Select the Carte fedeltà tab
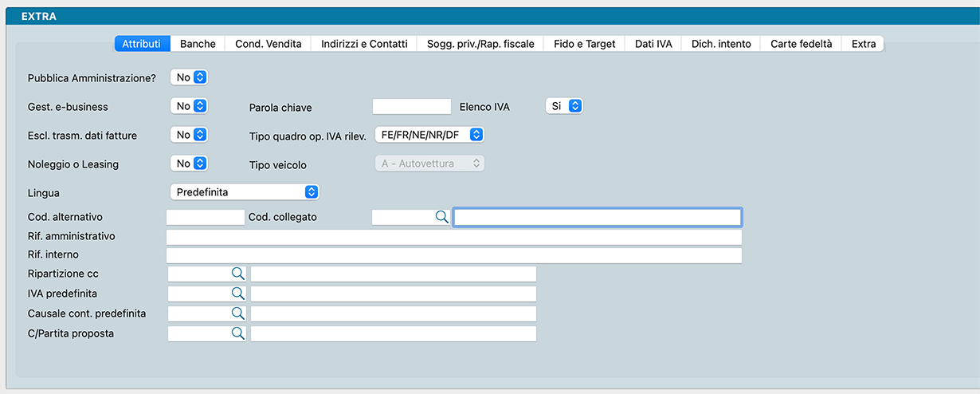Viewport: 980px width, 394px height. pos(801,44)
